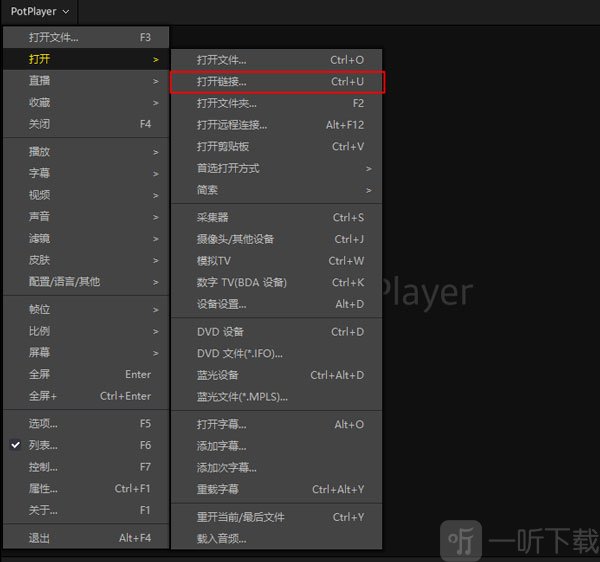The image size is (600, 562).
Task: Select 蓝光文件(*.MPLS)... item
Action: (x=277, y=397)
